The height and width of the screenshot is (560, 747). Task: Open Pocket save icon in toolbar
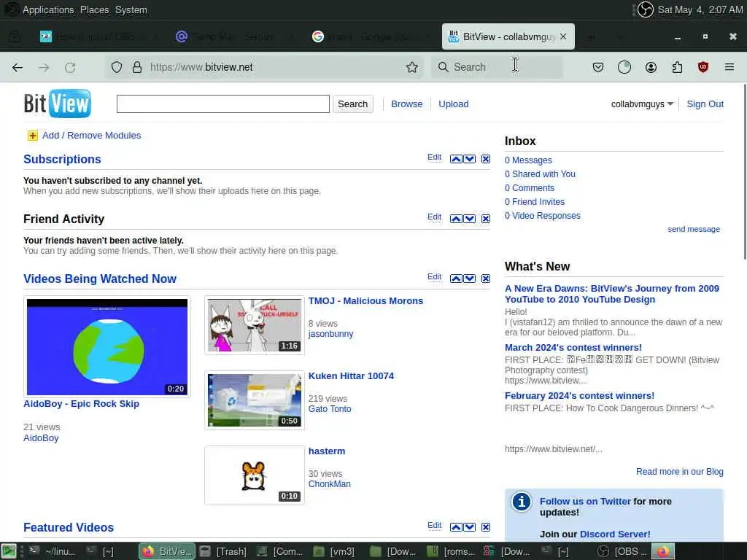point(598,67)
